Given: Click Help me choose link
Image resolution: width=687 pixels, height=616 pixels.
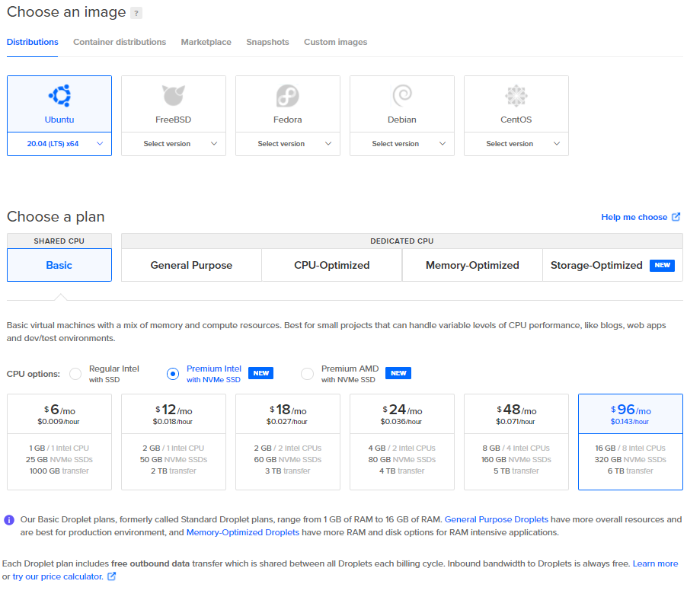Looking at the screenshot, I should pos(634,217).
